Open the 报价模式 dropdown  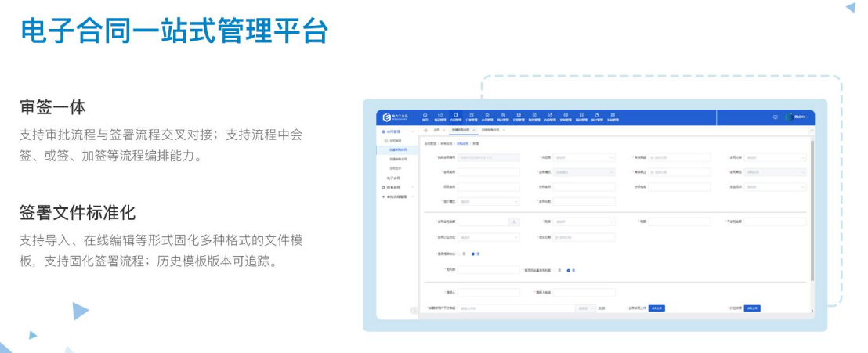coord(489,201)
